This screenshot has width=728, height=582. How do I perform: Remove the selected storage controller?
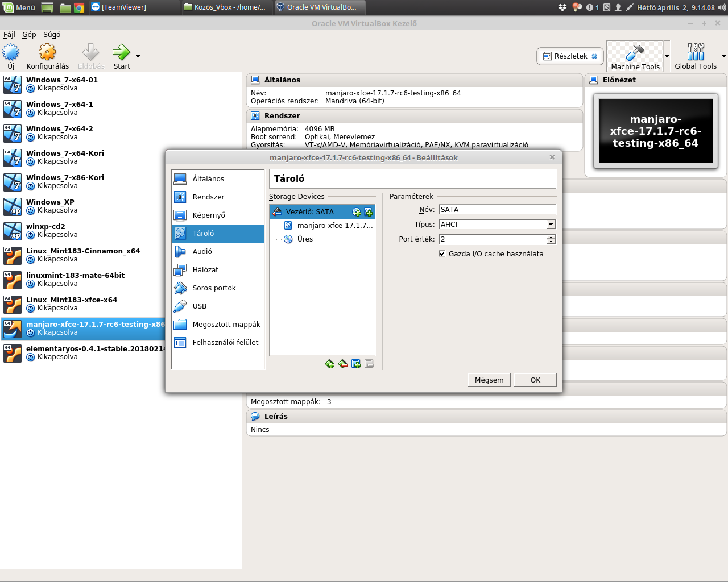point(343,364)
